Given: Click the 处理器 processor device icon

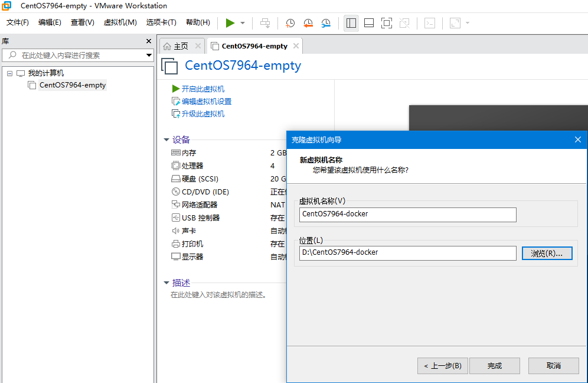Looking at the screenshot, I should pos(175,165).
